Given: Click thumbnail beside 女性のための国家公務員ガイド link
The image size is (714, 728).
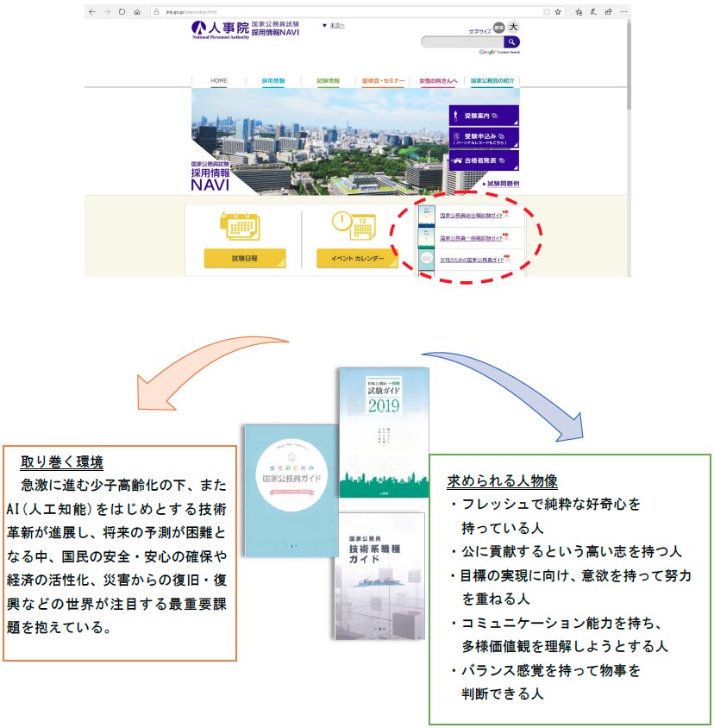Looking at the screenshot, I should (427, 260).
